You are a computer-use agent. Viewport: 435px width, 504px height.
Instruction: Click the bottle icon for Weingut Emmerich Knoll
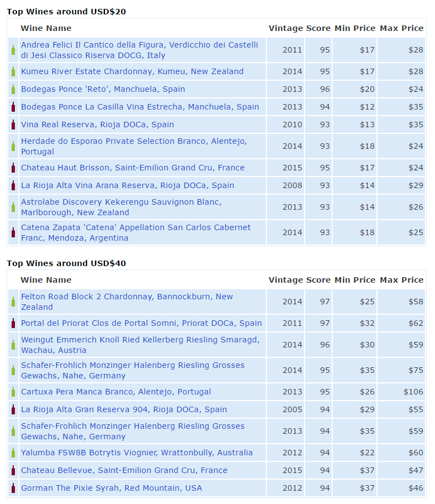(13, 345)
